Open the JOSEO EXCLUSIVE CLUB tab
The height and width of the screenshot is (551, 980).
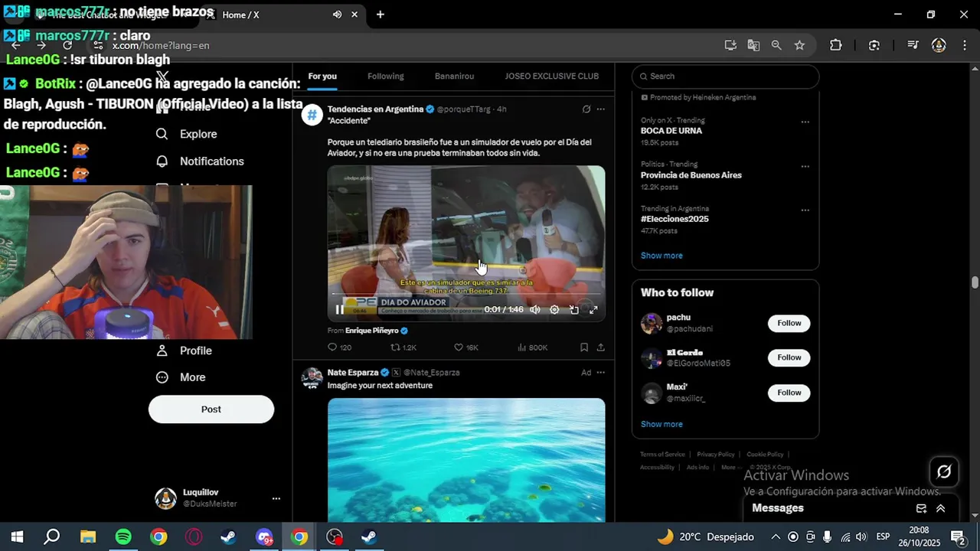[x=552, y=77]
